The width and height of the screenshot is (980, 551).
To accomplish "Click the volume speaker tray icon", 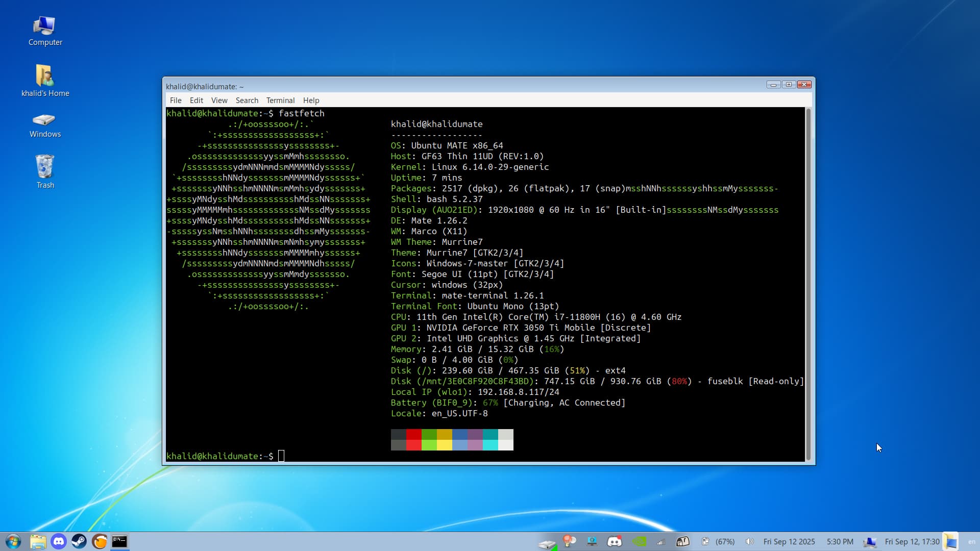I will [x=749, y=542].
